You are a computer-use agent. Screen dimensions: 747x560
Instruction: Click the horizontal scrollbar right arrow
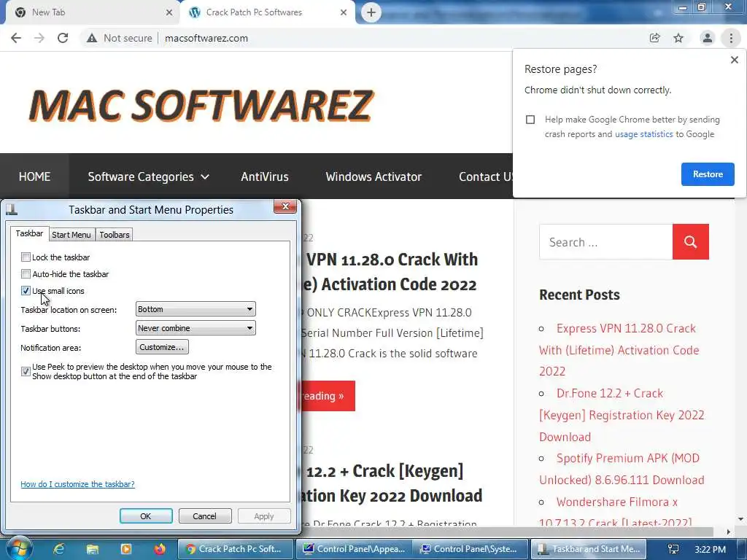[729, 532]
